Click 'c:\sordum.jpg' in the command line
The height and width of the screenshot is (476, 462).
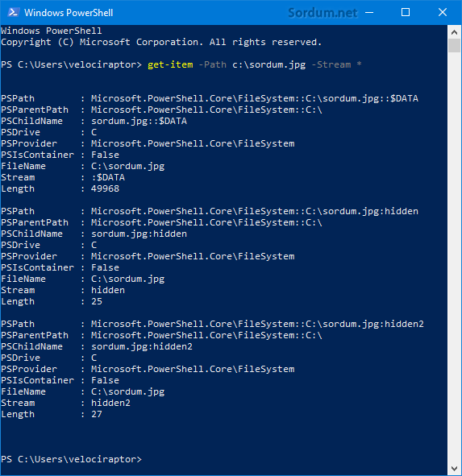(x=269, y=65)
